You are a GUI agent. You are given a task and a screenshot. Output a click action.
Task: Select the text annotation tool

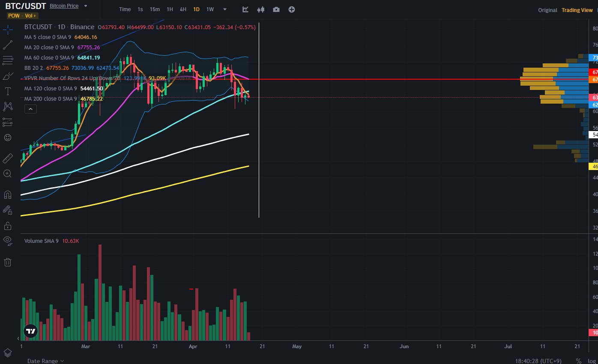[x=8, y=91]
